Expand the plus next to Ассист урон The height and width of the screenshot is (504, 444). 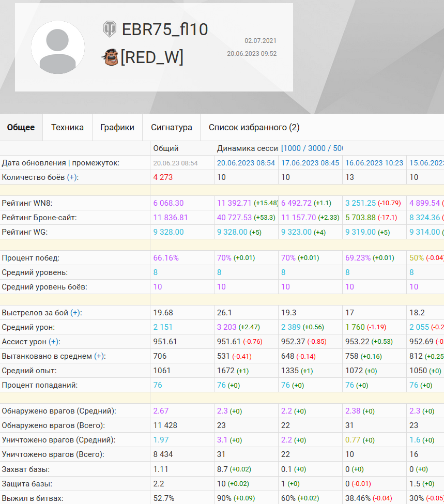pos(54,342)
